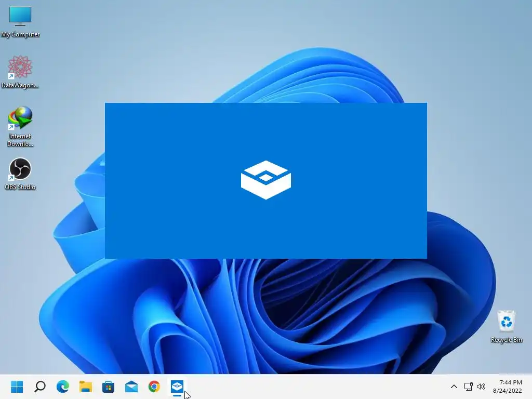Click the 7:44 PM clock
This screenshot has height=399, width=532.
tap(511, 382)
